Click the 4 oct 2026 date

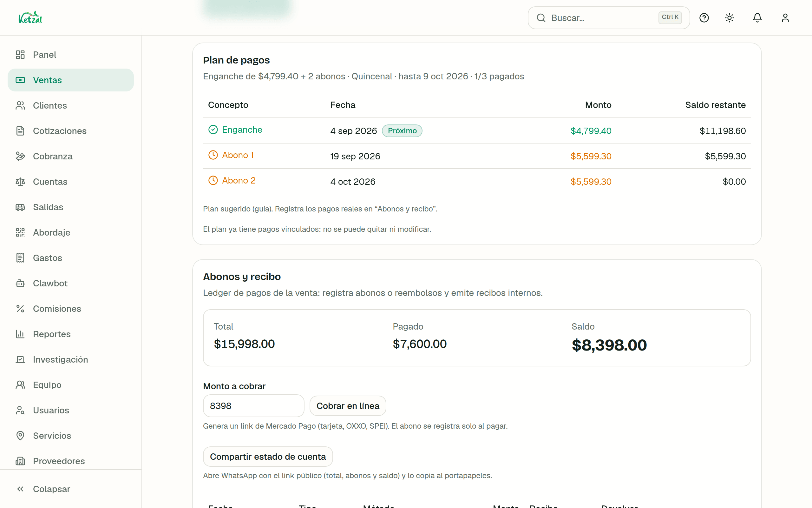353,182
